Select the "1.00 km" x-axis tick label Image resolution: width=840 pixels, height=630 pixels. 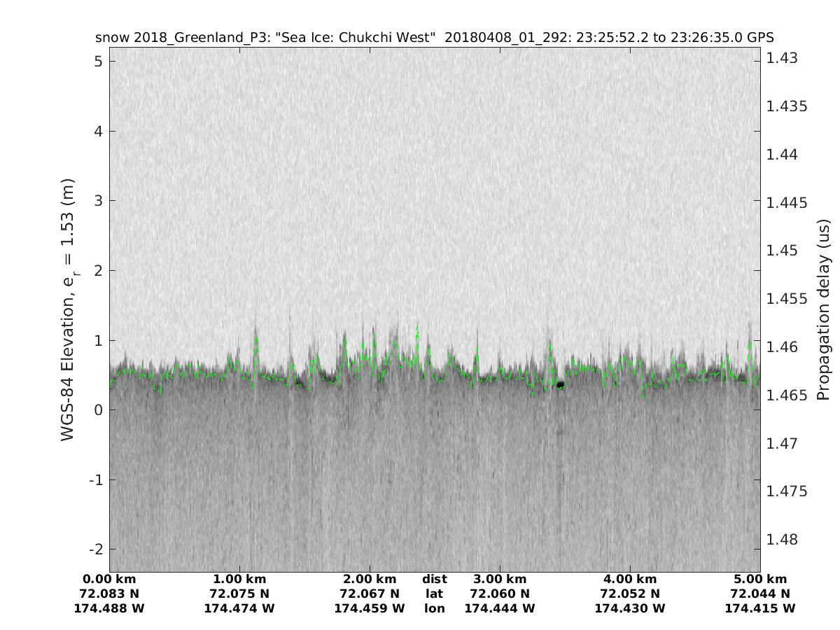tap(239, 579)
